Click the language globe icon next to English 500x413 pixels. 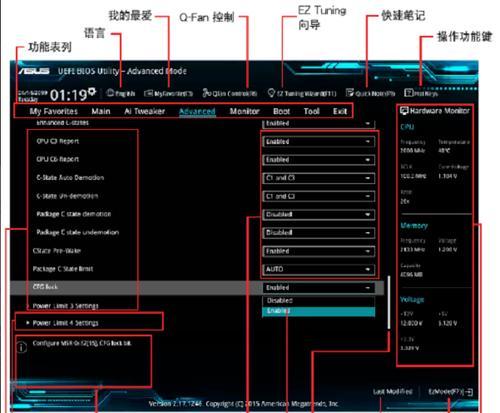[x=110, y=93]
